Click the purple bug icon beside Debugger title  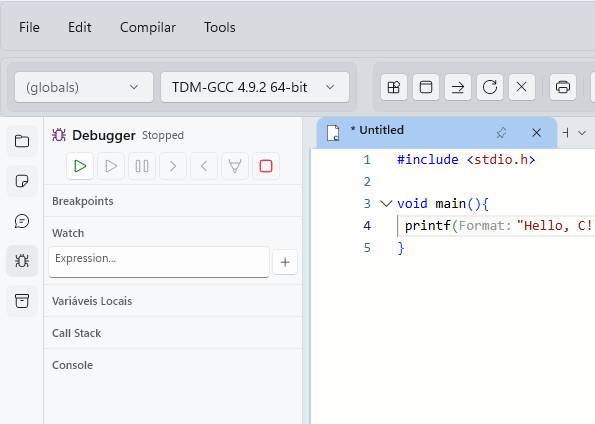coord(59,135)
